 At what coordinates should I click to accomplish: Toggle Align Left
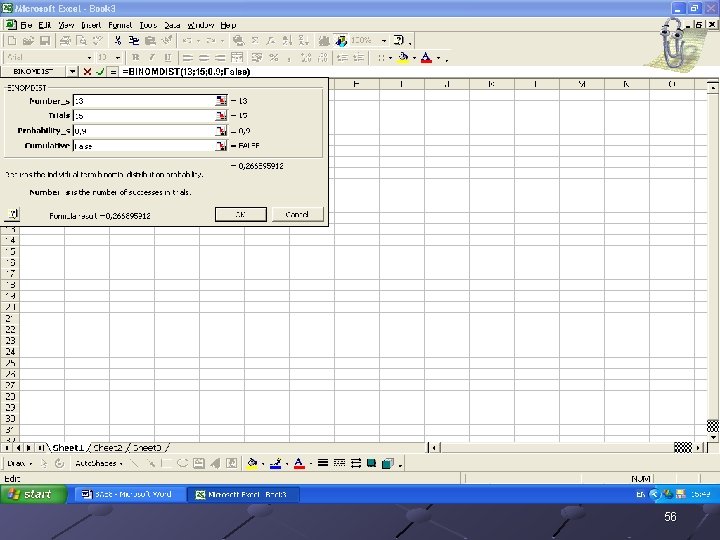[x=188, y=57]
